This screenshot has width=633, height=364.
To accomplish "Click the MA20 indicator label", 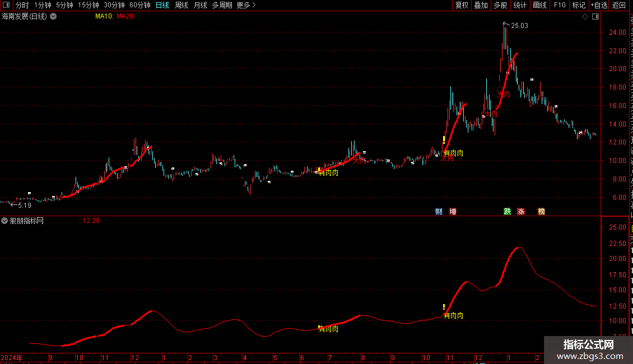I will click(x=125, y=16).
